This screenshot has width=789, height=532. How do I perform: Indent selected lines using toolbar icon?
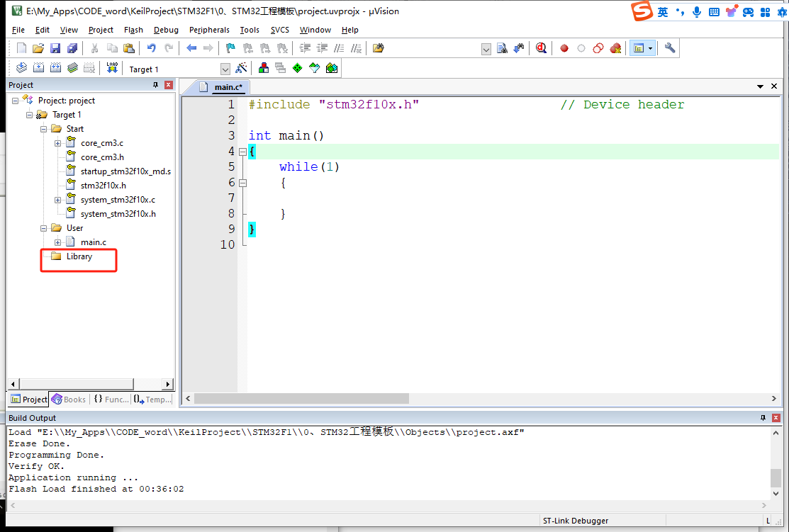pyautogui.click(x=305, y=48)
